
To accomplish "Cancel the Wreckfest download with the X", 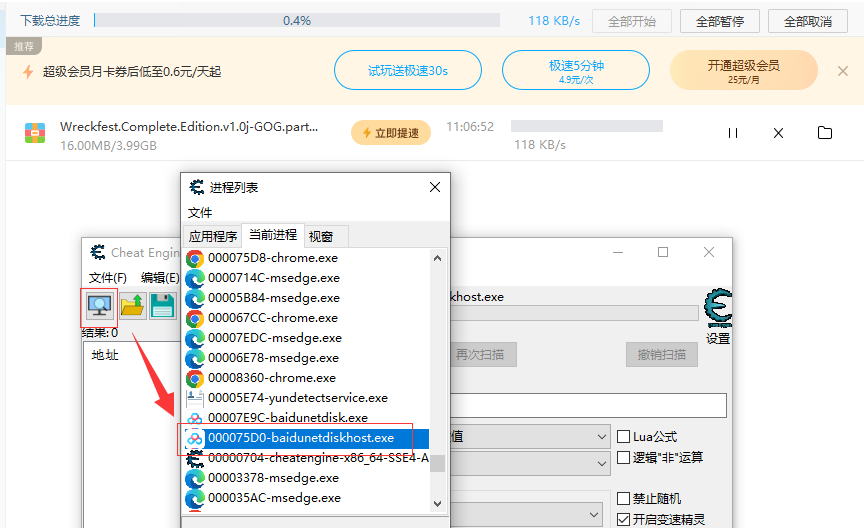I will (x=778, y=133).
